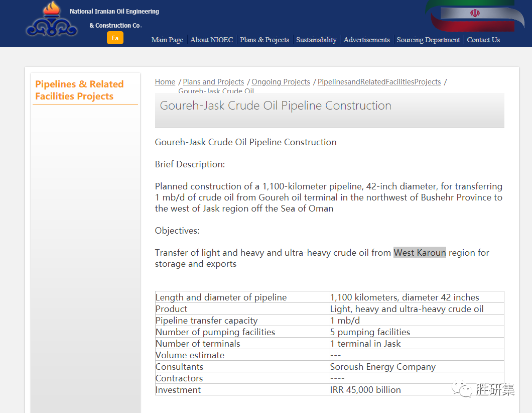The width and height of the screenshot is (532, 413).
Task: Open the Sourcing Department menu
Action: (429, 40)
